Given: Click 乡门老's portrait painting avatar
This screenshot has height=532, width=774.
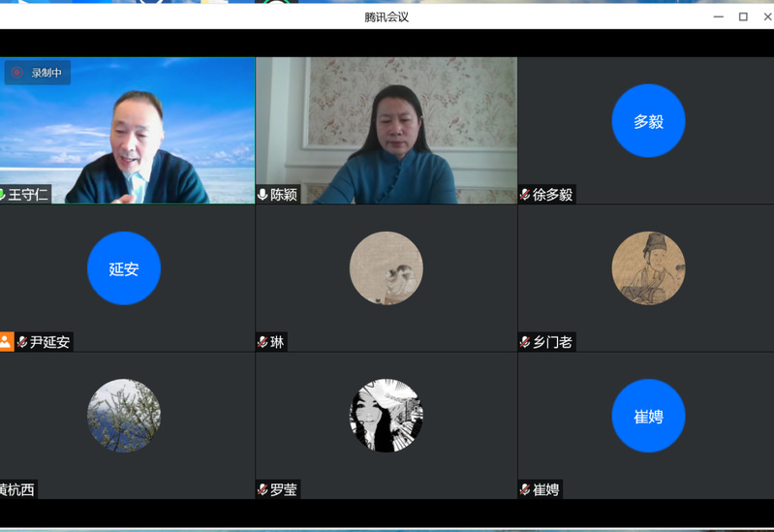Looking at the screenshot, I should 648,268.
